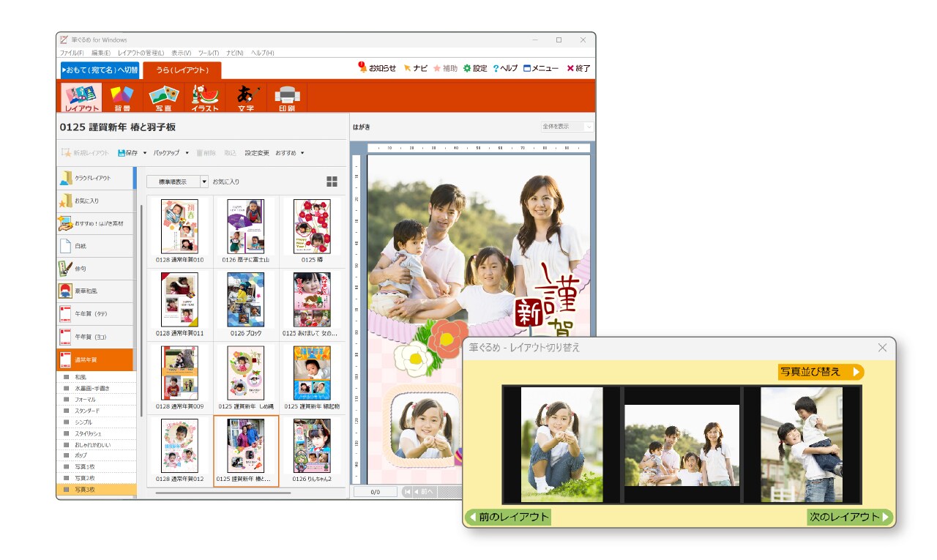This screenshot has width=937, height=560.
Task: Click the ナビ navigation arrow icon
Action: pos(408,68)
